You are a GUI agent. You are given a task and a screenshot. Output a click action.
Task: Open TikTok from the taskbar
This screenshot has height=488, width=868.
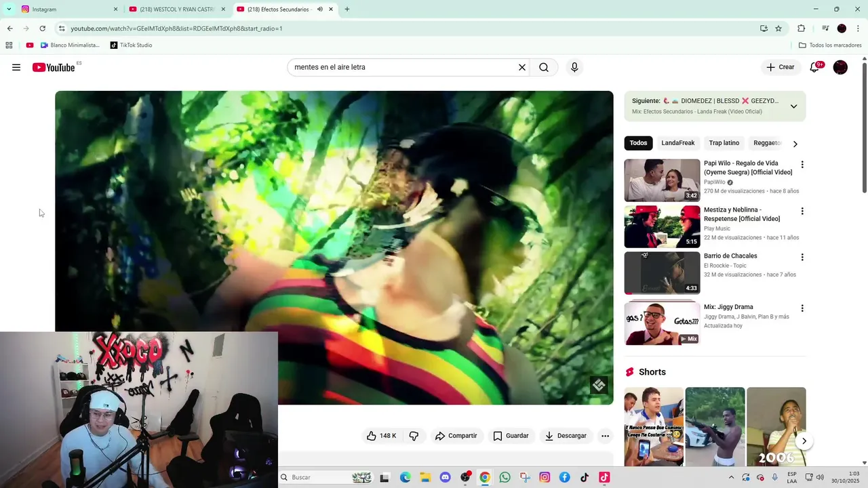[x=585, y=477]
